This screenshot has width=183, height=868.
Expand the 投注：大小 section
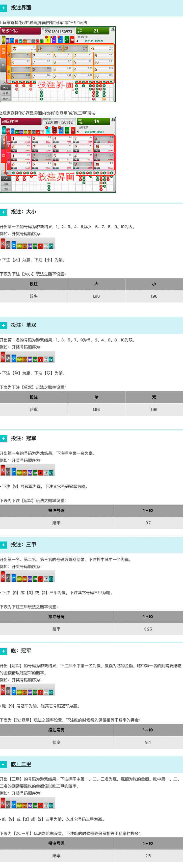[x=4, y=212]
